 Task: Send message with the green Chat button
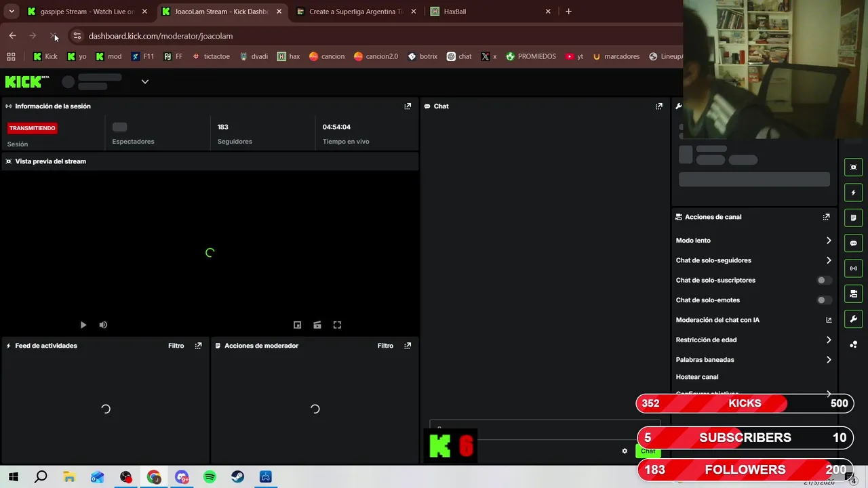pyautogui.click(x=648, y=451)
